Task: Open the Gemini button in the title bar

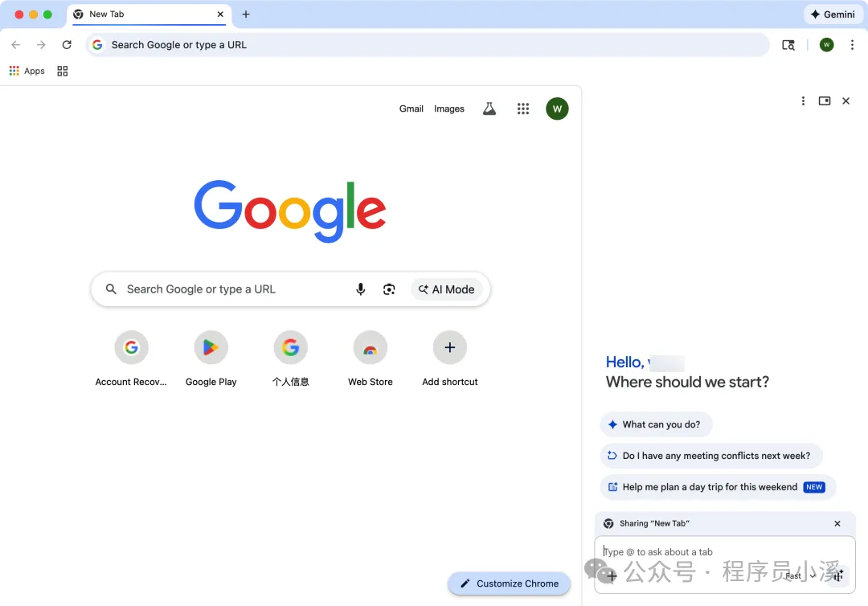Action: click(x=833, y=14)
